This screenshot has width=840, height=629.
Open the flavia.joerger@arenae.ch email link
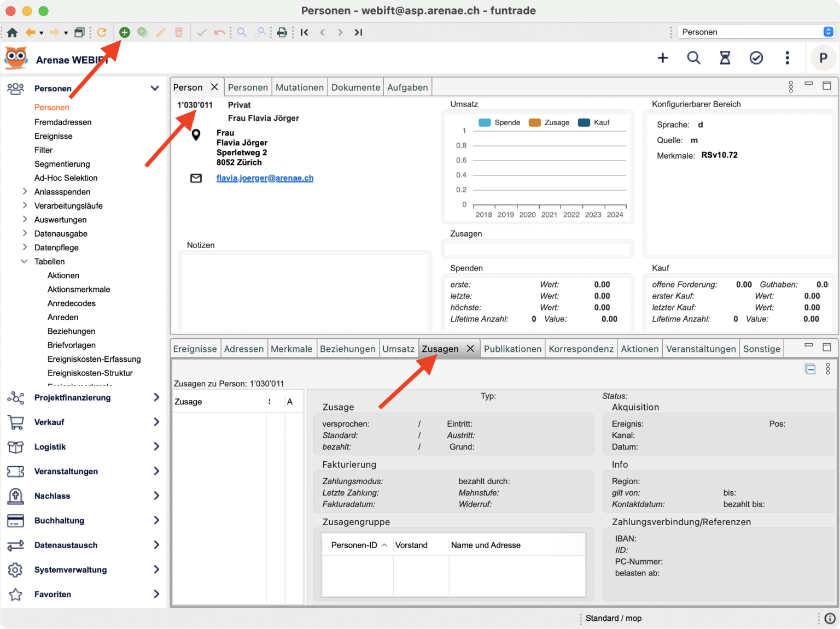(265, 178)
